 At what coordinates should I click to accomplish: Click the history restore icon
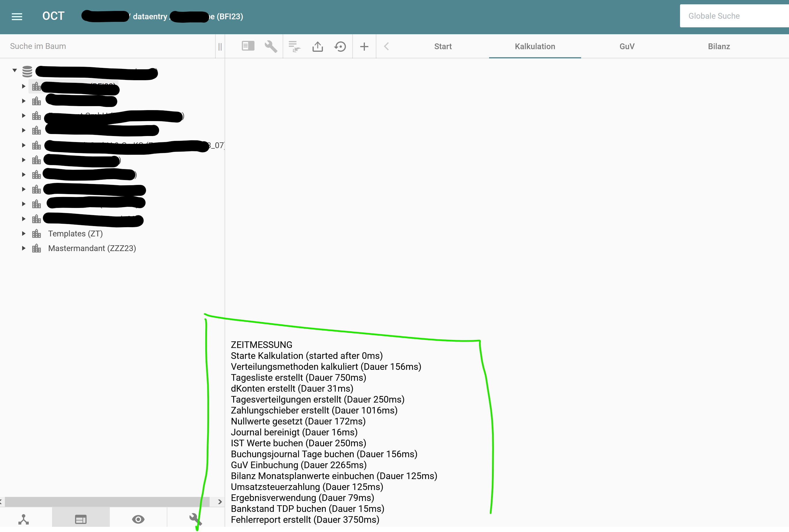click(340, 46)
